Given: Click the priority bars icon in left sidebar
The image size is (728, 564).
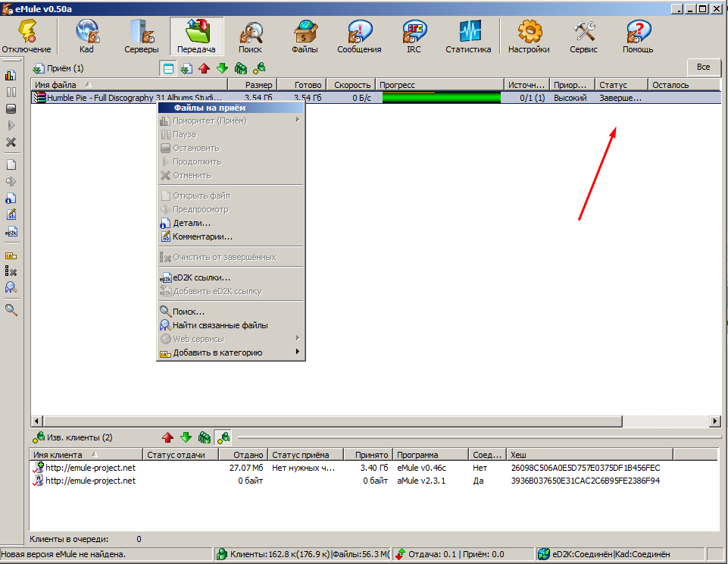Looking at the screenshot, I should point(11,75).
